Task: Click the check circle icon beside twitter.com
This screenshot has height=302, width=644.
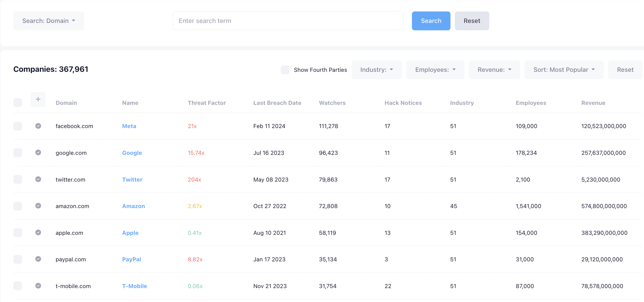Action: (38, 179)
